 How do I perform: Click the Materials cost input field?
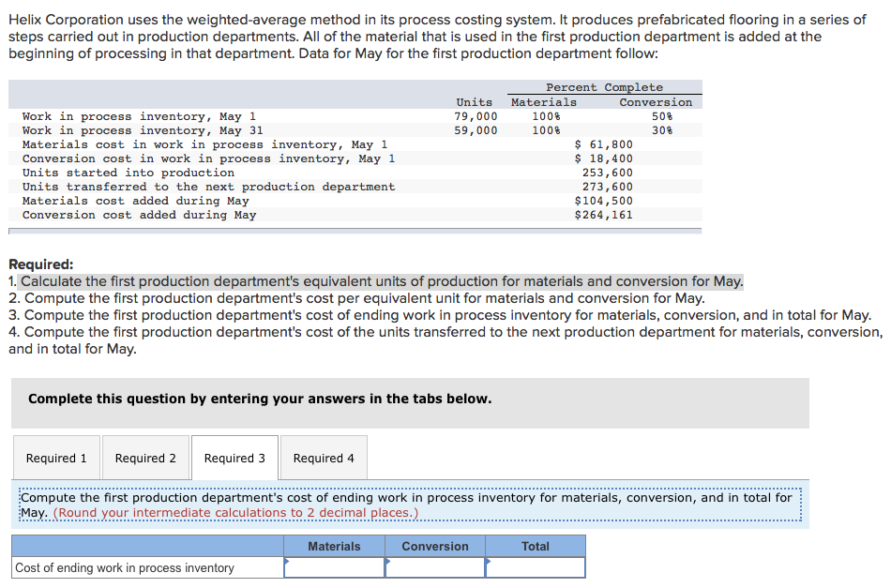click(x=334, y=567)
